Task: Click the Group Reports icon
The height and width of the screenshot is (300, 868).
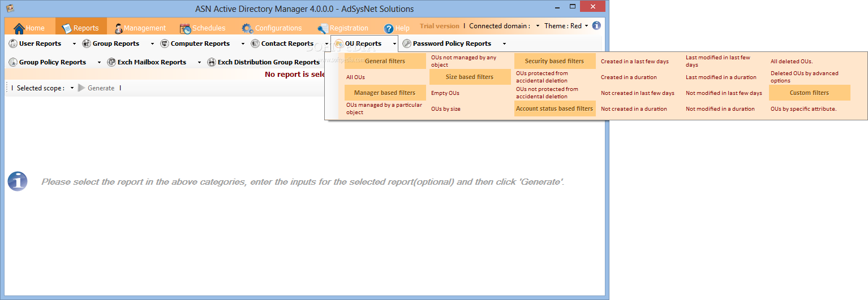Action: tap(87, 44)
